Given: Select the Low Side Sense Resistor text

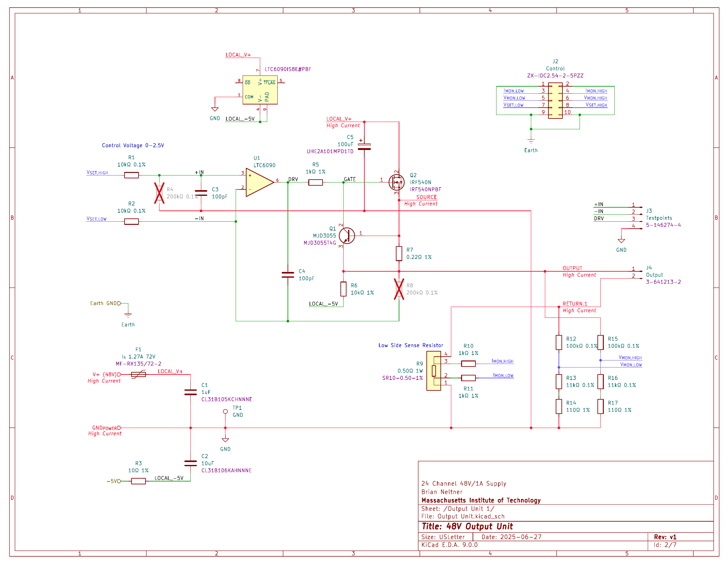Looking at the screenshot, I should tap(411, 345).
